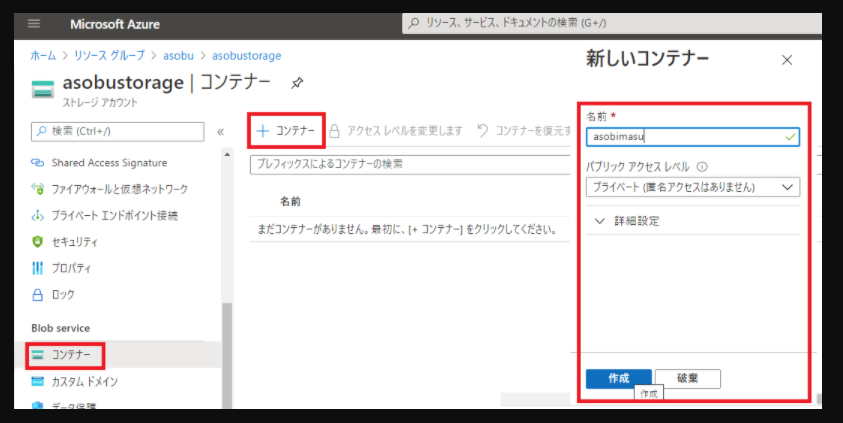Screen dimensions: 843x423
Task: Click the + コンテナー toolbar button
Action: [286, 131]
